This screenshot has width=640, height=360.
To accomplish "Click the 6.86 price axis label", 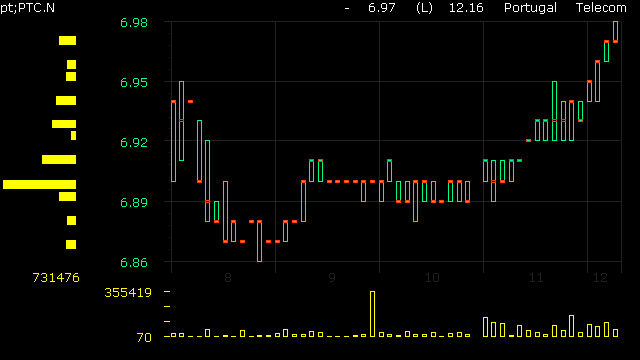I will tap(134, 262).
